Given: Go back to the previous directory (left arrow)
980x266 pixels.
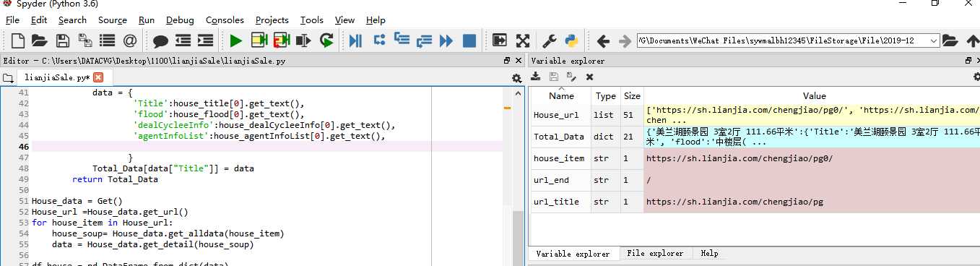Looking at the screenshot, I should (x=604, y=40).
